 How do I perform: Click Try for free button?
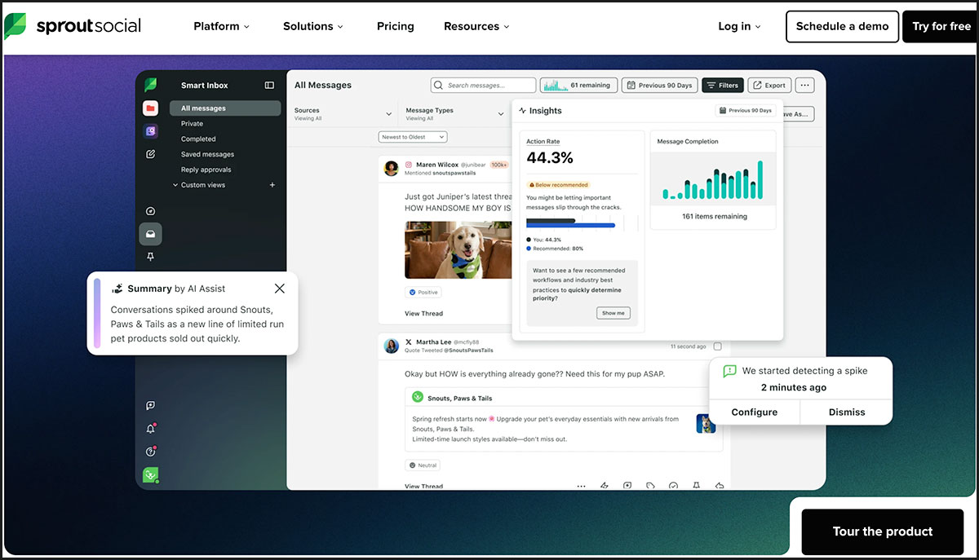click(x=941, y=26)
